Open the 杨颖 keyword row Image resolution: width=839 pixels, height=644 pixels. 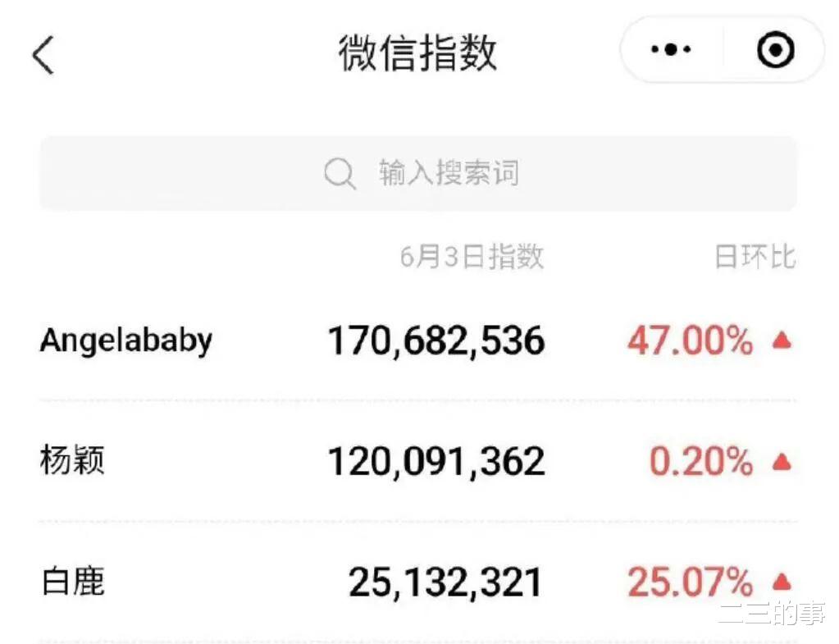(418, 461)
